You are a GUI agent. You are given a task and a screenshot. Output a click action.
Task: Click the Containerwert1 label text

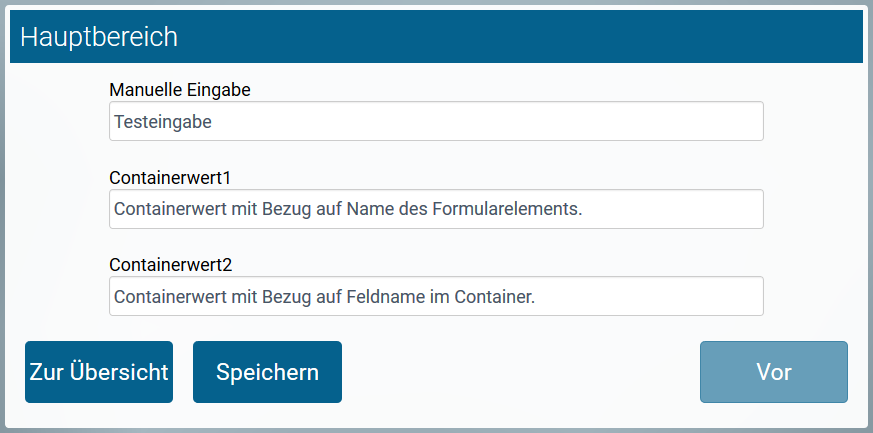tap(170, 178)
